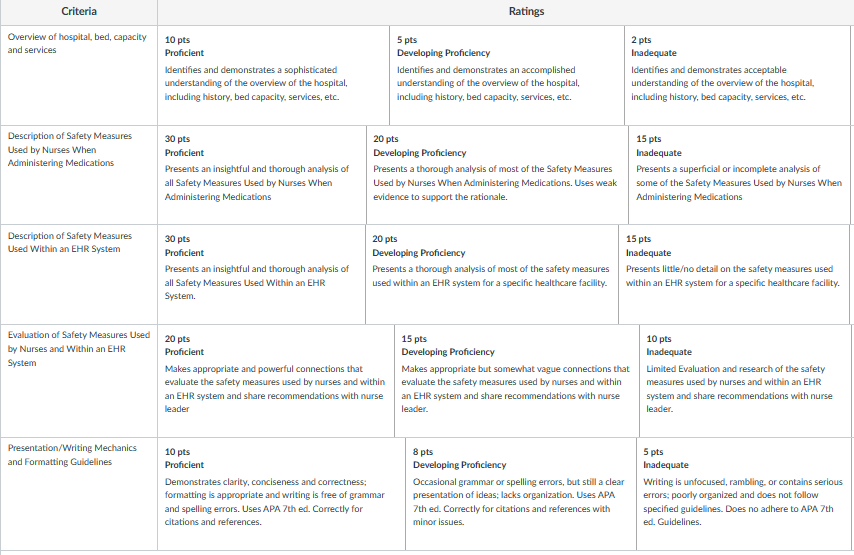Click 8 pts Developing Proficiency for Writing Mechanics
Screen dimensions: 854x555
coord(521,493)
